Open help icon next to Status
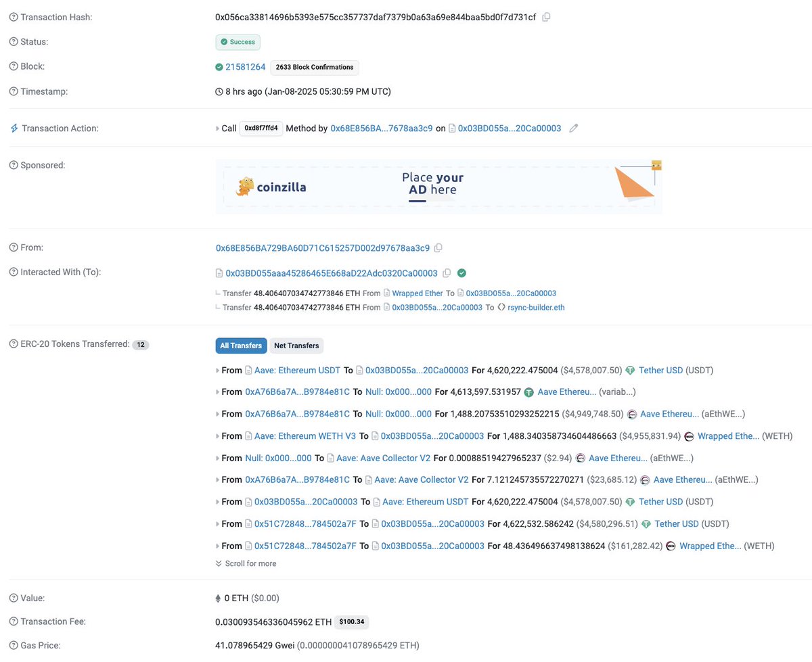 click(14, 42)
